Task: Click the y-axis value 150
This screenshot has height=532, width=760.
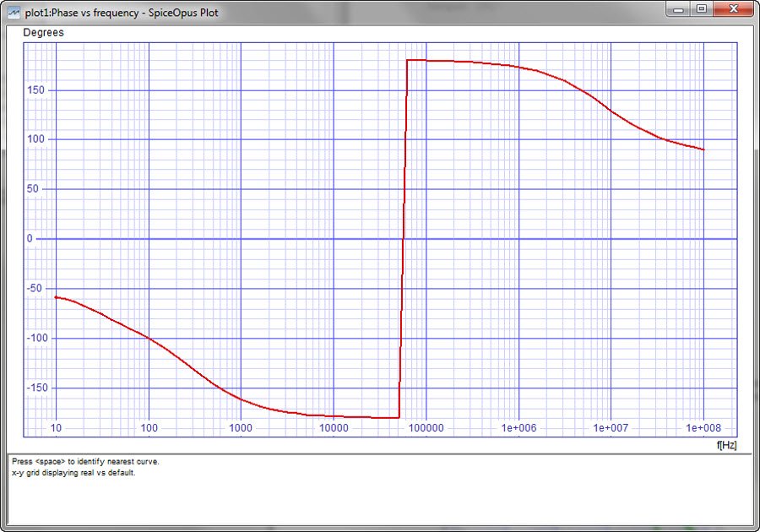Action: [x=35, y=90]
